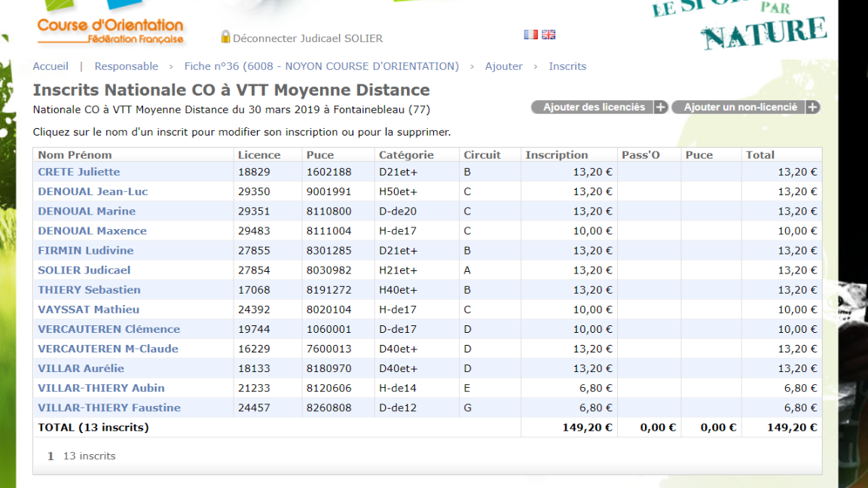
Task: Modify VILLAR-THIERY Faustine's inscription
Action: coord(108,407)
